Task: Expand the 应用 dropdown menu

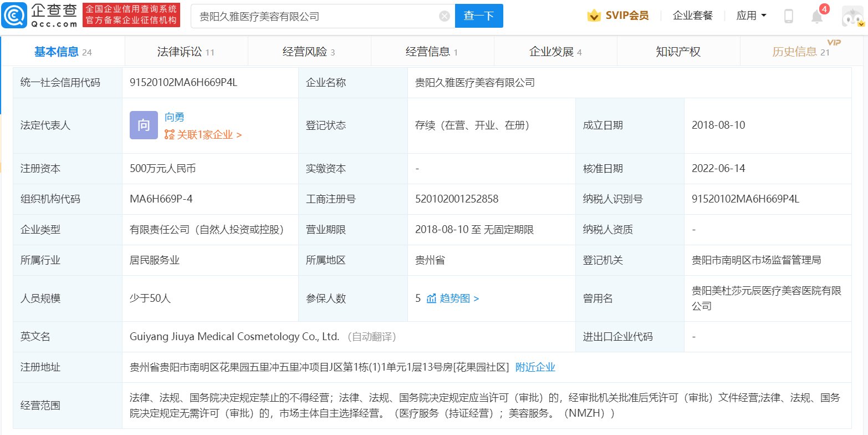Action: point(752,16)
